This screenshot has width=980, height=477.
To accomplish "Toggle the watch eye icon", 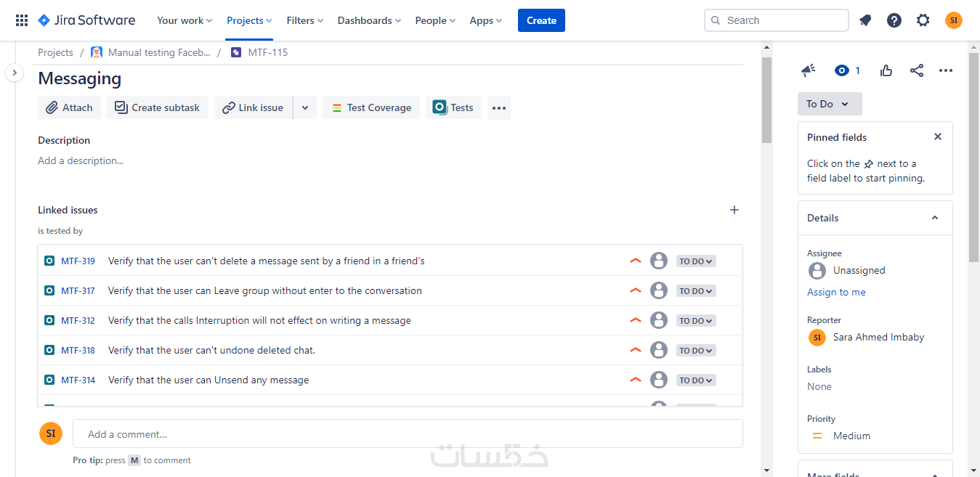I will (x=842, y=70).
